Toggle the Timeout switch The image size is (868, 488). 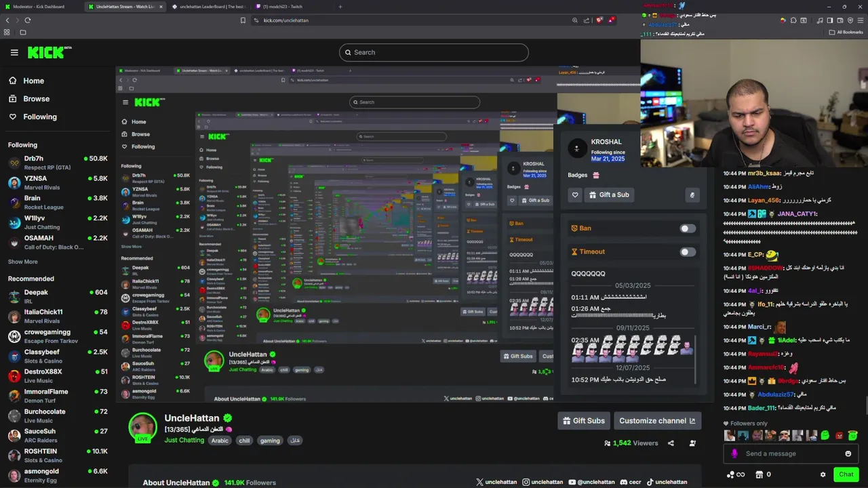(x=688, y=252)
